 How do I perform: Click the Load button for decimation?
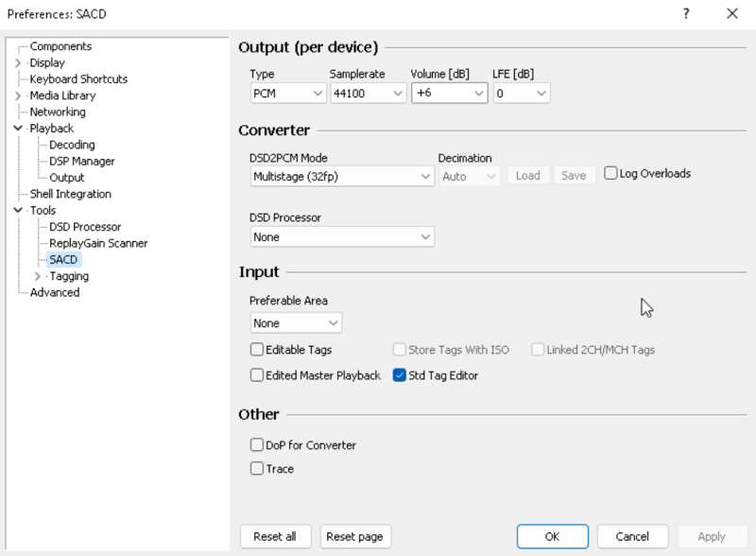[528, 175]
